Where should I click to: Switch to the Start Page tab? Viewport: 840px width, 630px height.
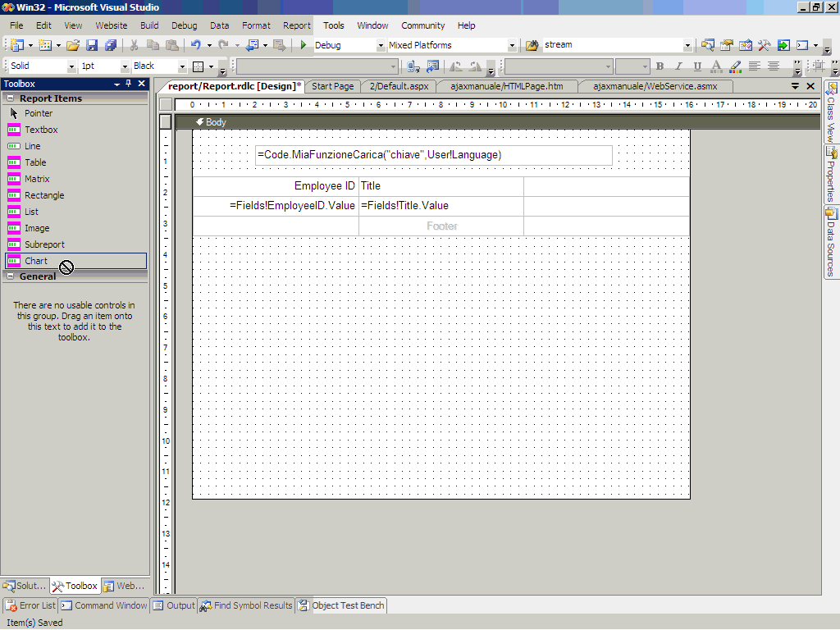[x=333, y=86]
